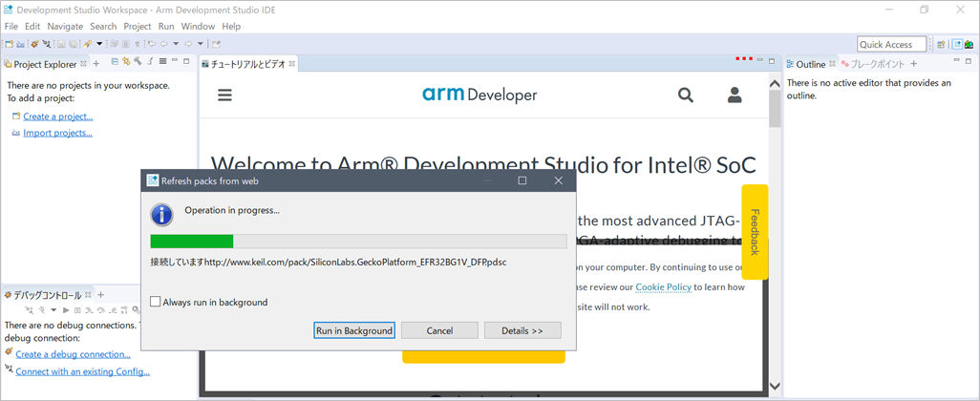980x401 pixels.
Task: Click the plus icon beside Project Explorer tab
Action: pos(96,64)
